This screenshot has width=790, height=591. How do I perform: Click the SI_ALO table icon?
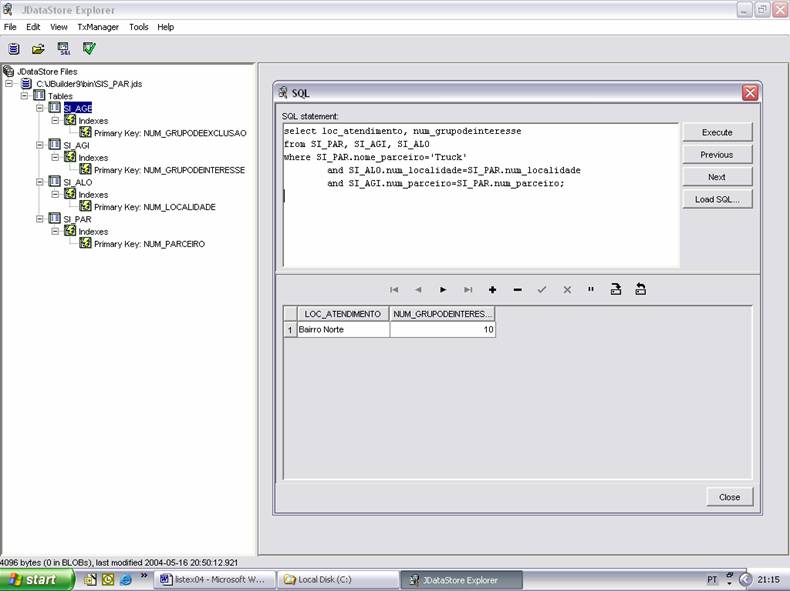coord(54,181)
